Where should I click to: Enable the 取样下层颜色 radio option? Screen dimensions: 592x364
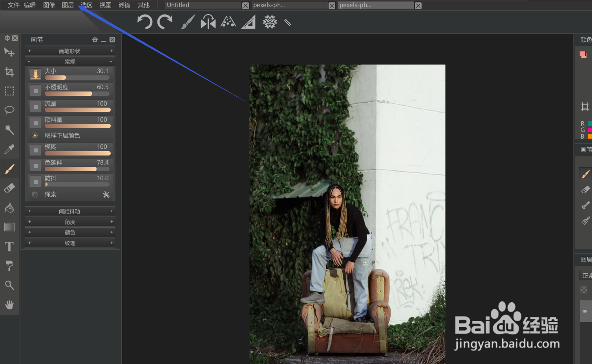(35, 135)
